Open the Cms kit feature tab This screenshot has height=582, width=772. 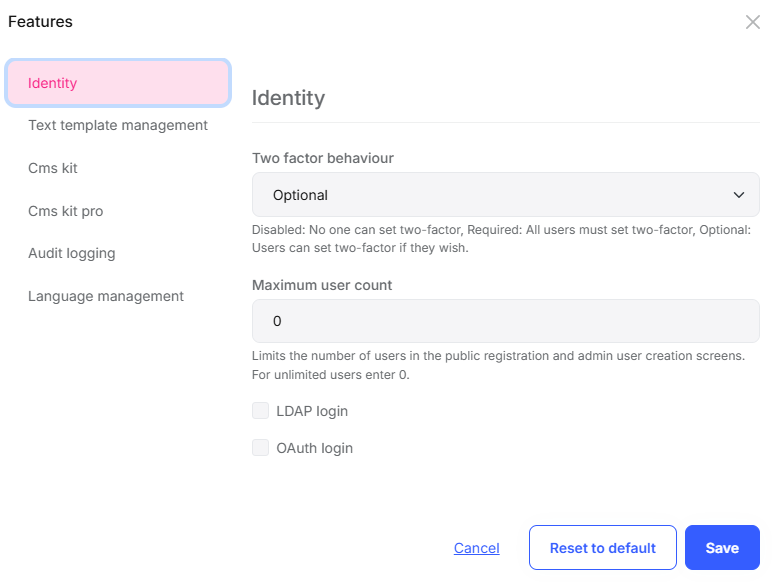point(53,168)
